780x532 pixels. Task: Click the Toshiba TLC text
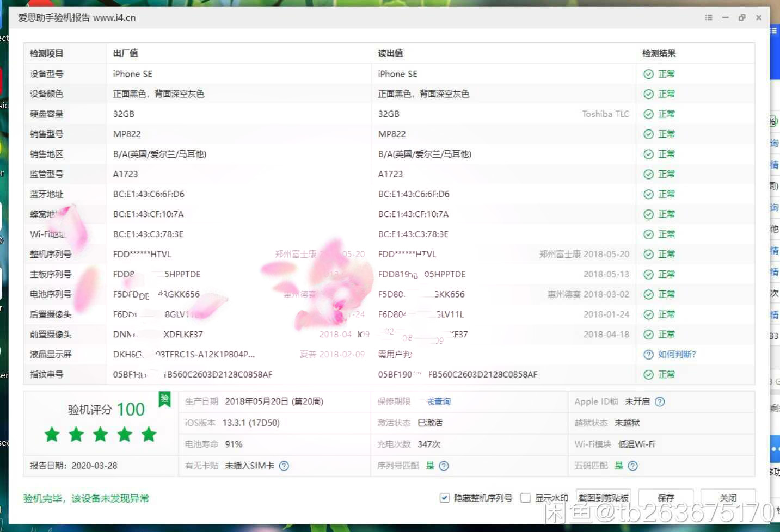pos(605,114)
